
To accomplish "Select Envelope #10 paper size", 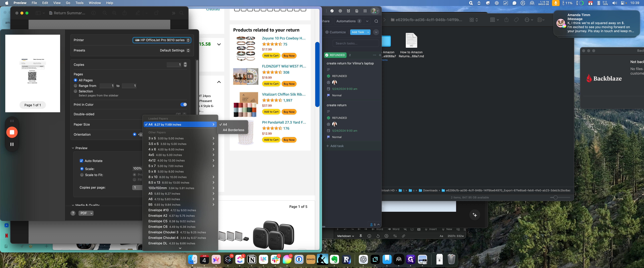I will (x=180, y=210).
